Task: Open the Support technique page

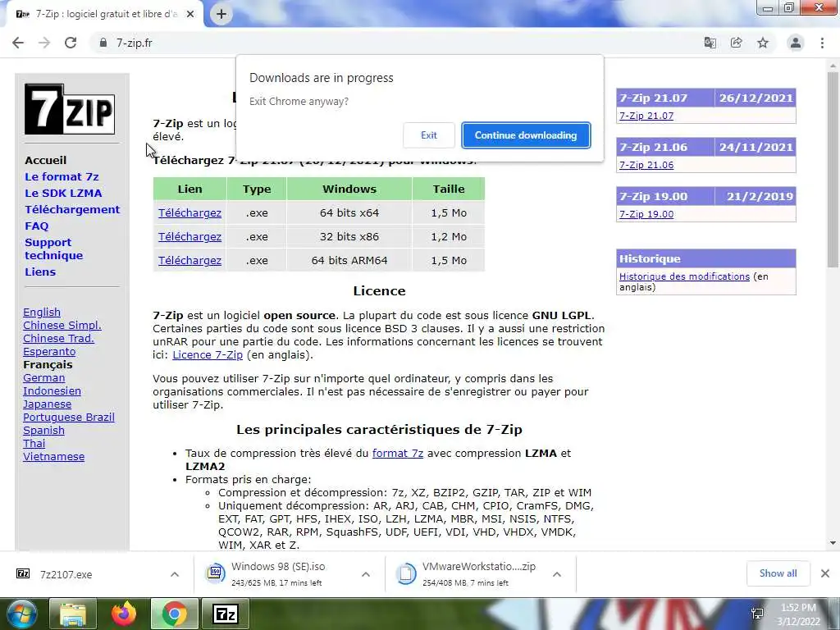Action: point(53,249)
